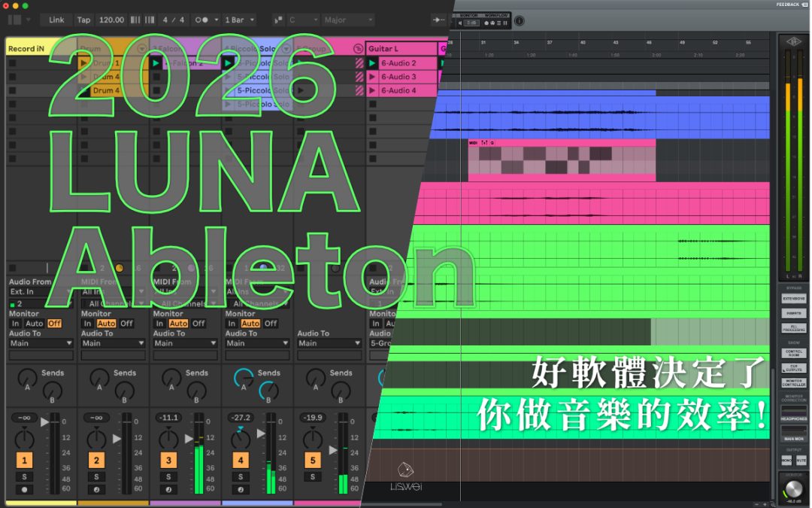Launch the 6-Audio 2 clip play icon
This screenshot has width=812, height=508.
[x=372, y=63]
